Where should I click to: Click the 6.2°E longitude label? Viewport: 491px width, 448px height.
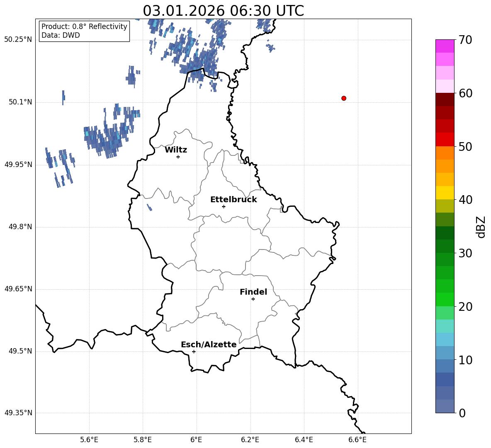pyautogui.click(x=250, y=440)
